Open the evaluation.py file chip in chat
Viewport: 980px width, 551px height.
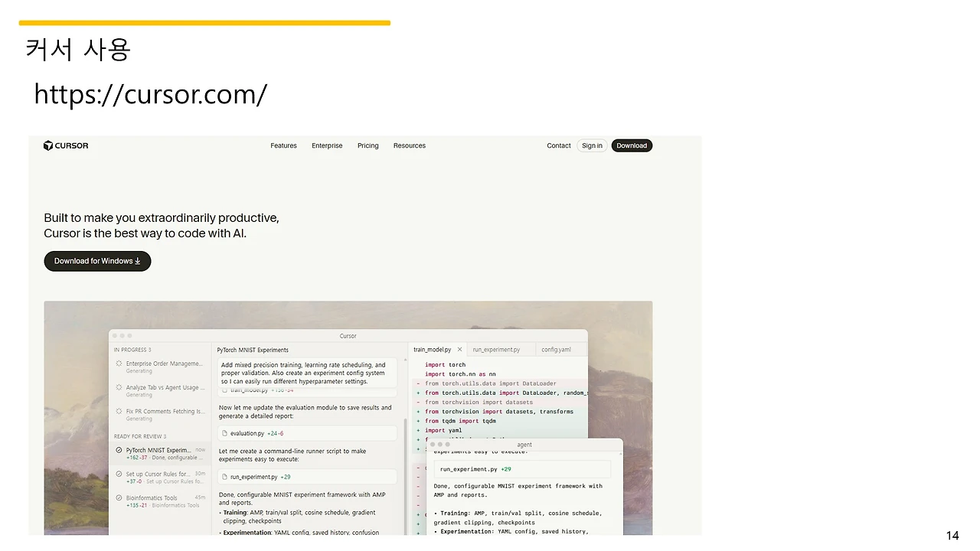pyautogui.click(x=308, y=433)
